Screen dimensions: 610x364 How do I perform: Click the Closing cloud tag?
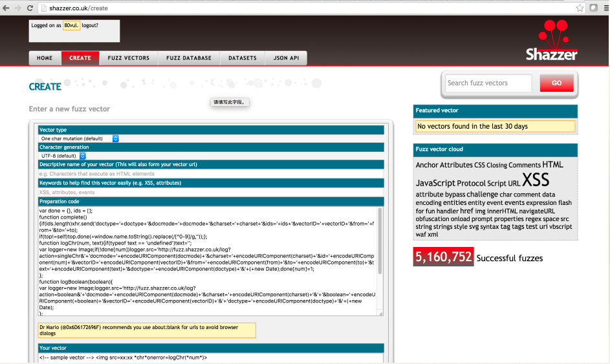[496, 165]
